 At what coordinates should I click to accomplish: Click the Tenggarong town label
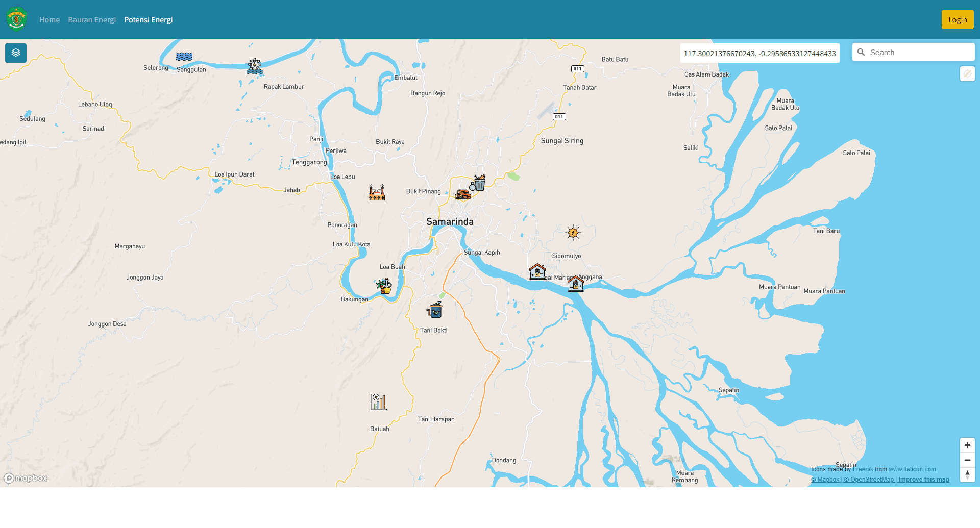(x=309, y=162)
